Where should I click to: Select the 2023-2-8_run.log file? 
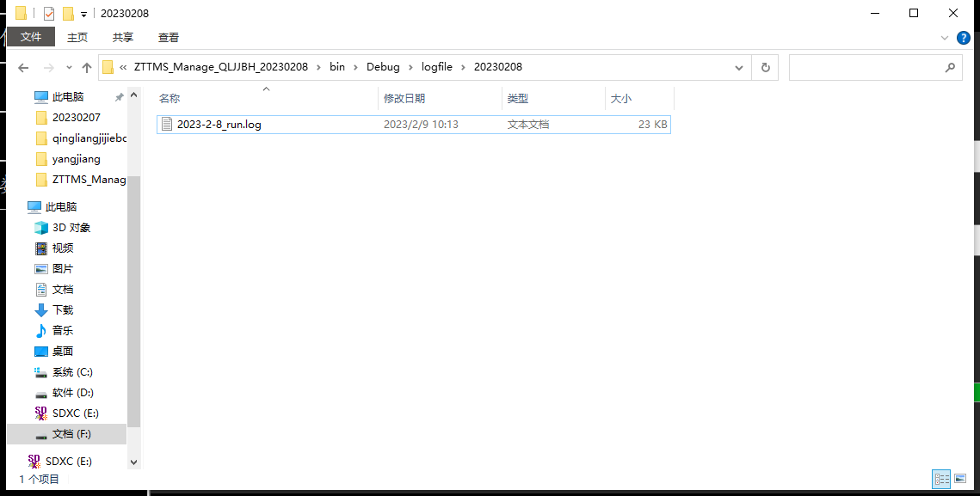[219, 125]
